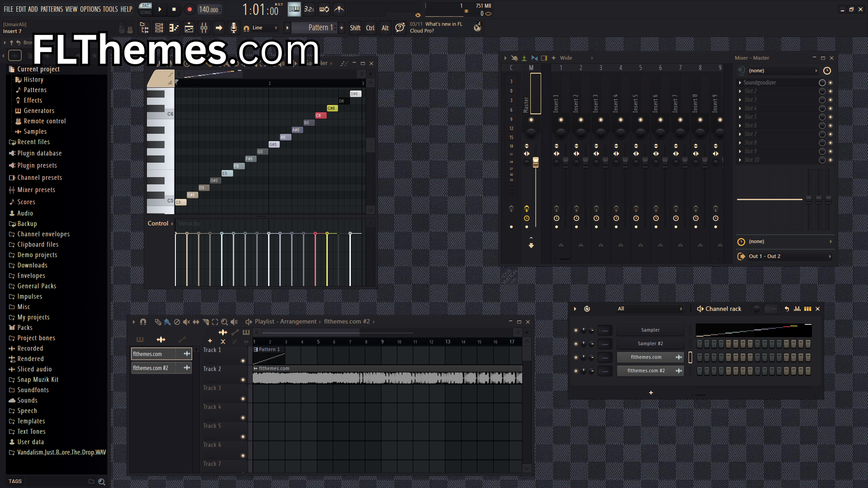Open the OPTIONS menu
The height and width of the screenshot is (488, 868).
(90, 9)
